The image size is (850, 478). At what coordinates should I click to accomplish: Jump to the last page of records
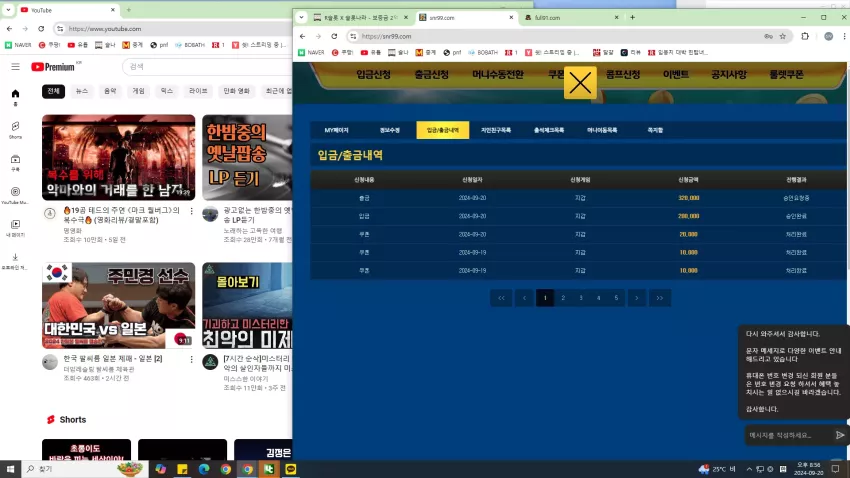click(x=660, y=298)
